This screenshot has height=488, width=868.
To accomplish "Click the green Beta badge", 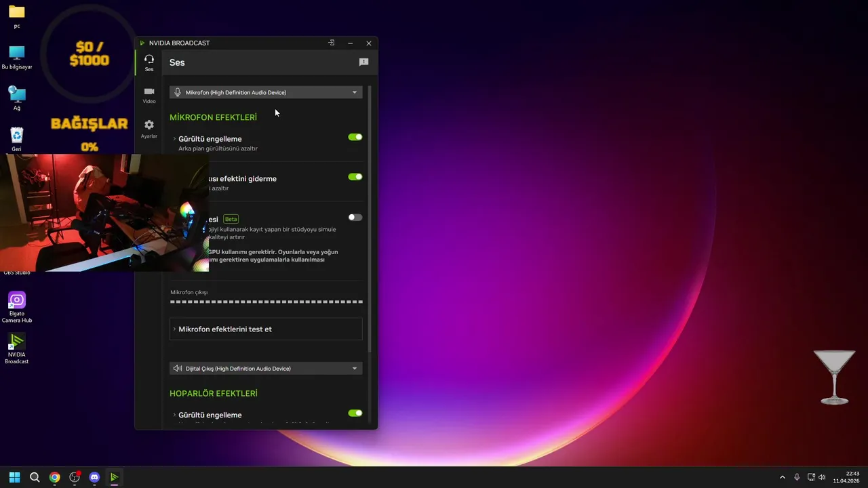I will 231,219.
